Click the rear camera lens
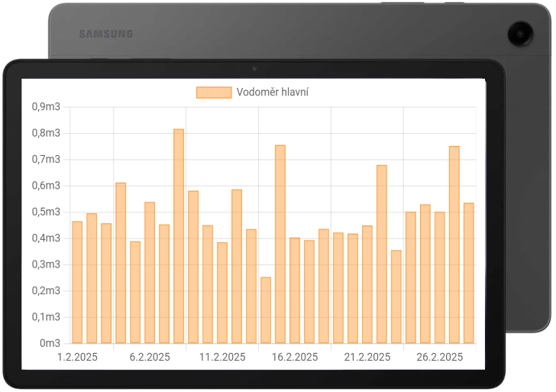This screenshot has width=556, height=392. tap(521, 34)
